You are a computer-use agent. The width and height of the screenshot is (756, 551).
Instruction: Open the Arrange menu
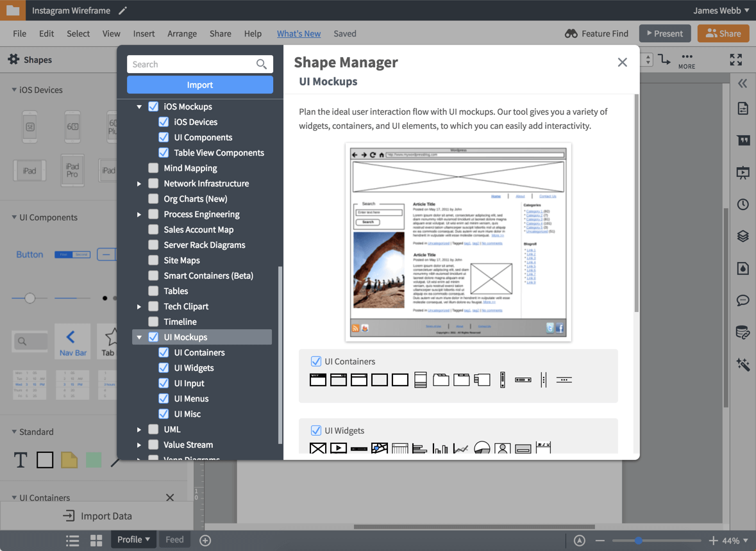point(182,33)
